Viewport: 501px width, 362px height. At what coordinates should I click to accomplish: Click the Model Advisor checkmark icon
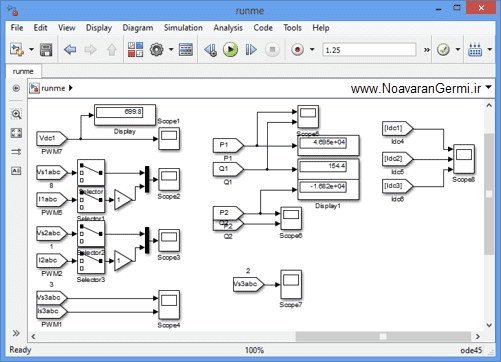click(443, 50)
